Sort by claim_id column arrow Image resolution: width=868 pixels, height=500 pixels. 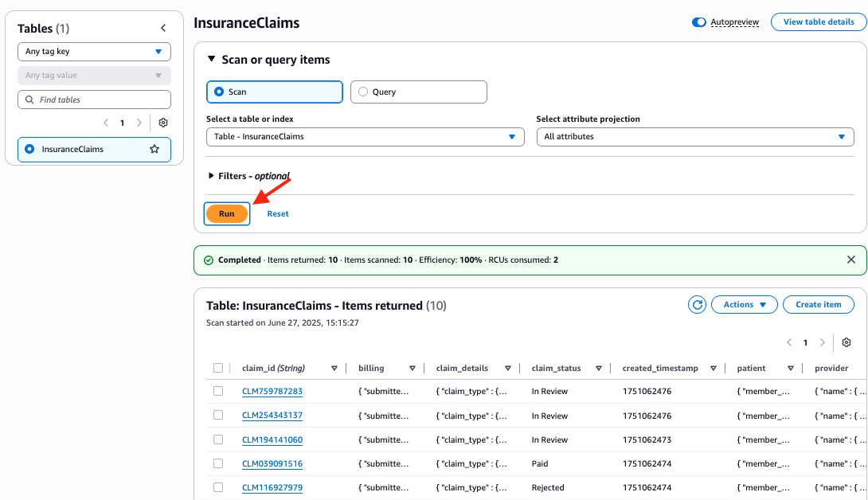[x=334, y=369]
